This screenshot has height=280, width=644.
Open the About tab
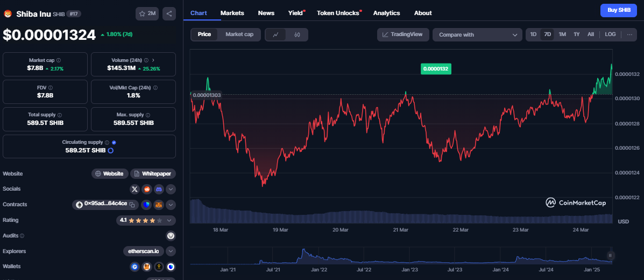423,13
